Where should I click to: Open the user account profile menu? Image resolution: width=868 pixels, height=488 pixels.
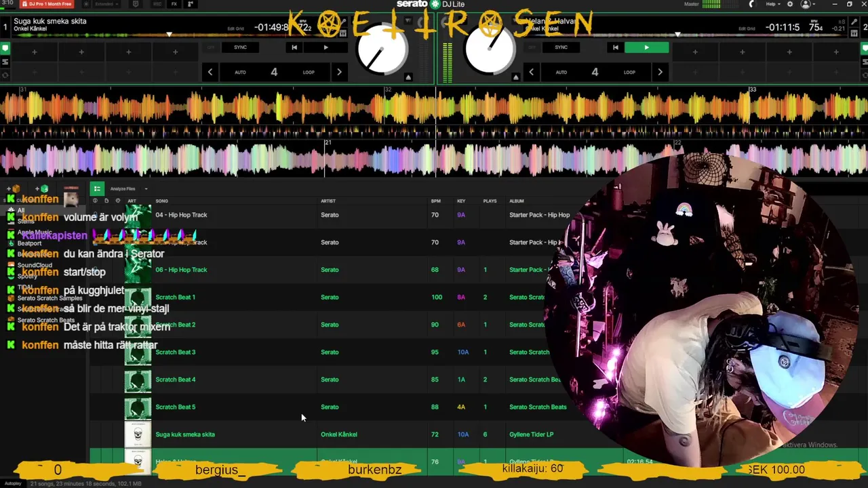coord(806,4)
